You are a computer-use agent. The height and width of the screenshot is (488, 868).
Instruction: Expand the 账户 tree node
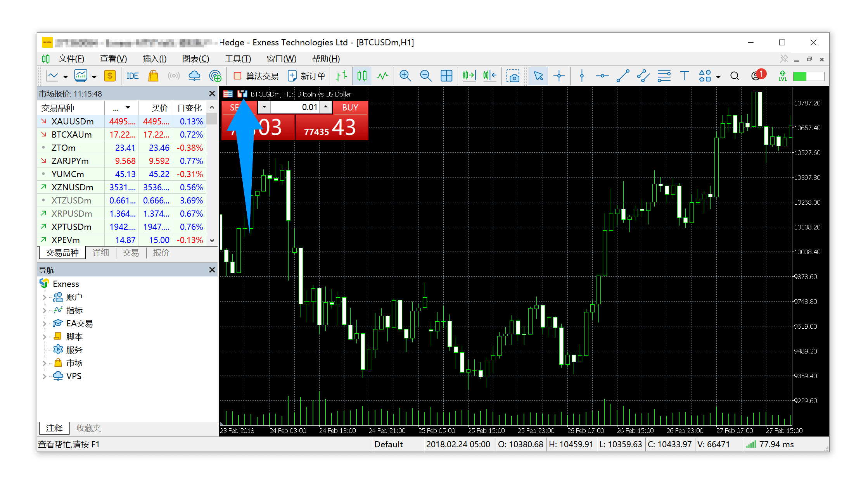click(x=44, y=297)
